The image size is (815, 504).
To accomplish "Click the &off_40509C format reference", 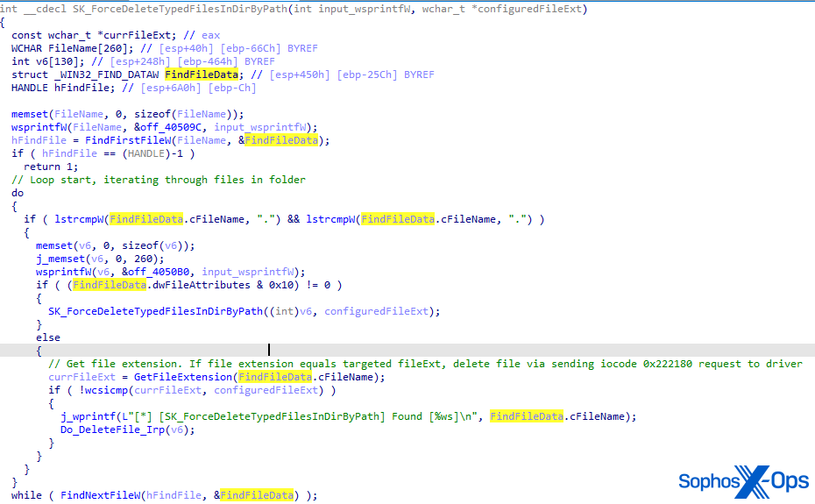I will [x=167, y=127].
